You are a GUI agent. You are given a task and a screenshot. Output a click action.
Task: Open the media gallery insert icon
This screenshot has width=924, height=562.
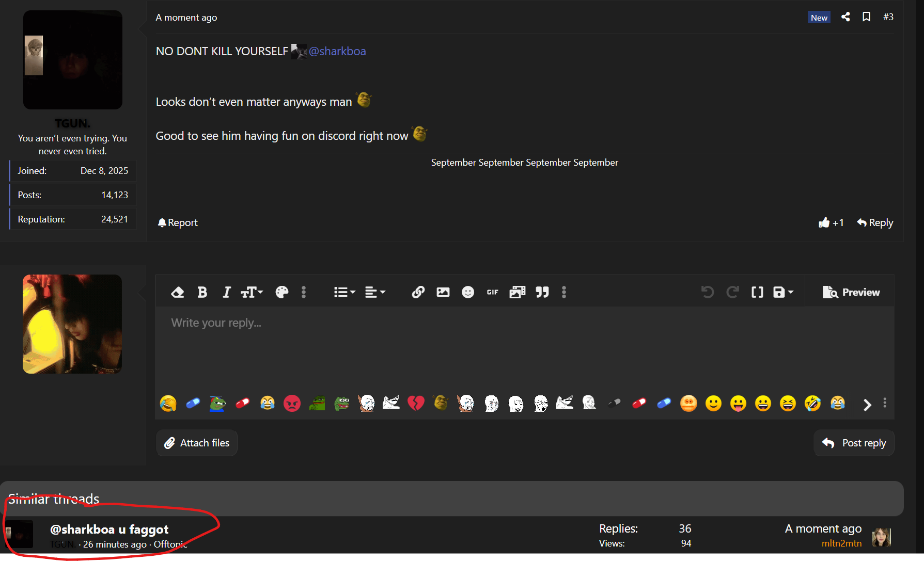point(518,292)
